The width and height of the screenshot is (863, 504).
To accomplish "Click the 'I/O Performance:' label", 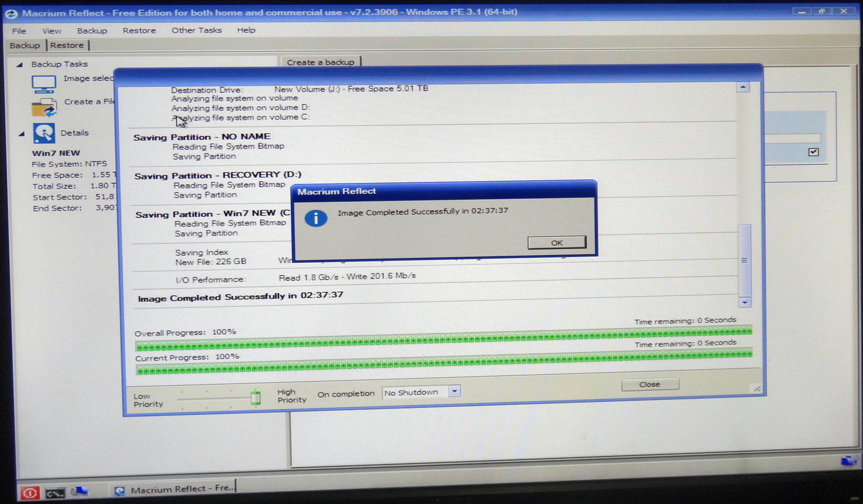I will tap(210, 279).
